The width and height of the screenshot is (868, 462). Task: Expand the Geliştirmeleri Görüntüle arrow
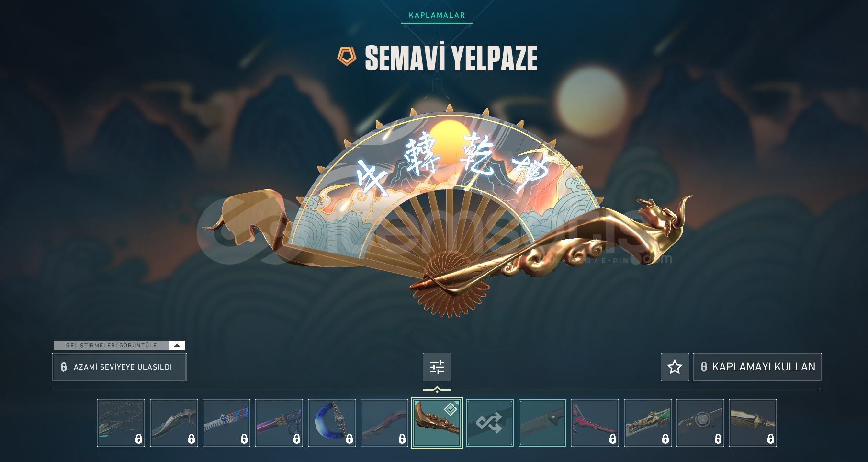click(177, 346)
